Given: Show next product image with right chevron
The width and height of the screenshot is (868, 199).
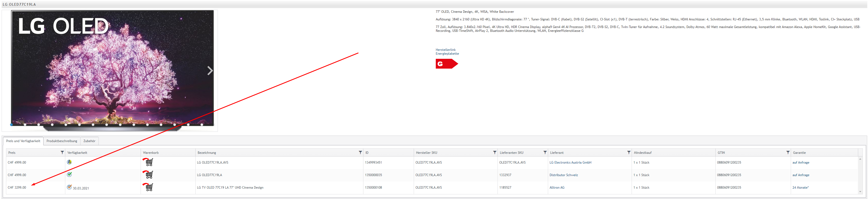Looking at the screenshot, I should 210,71.
